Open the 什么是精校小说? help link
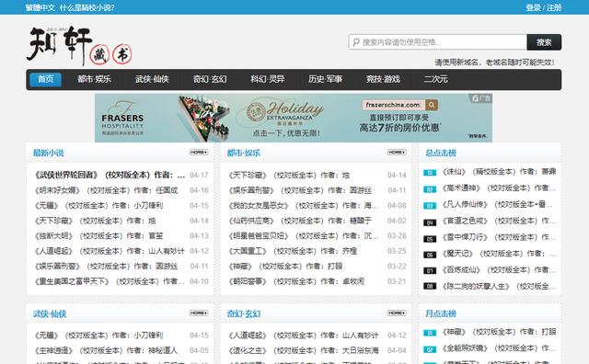The height and width of the screenshot is (364, 589). point(87,7)
